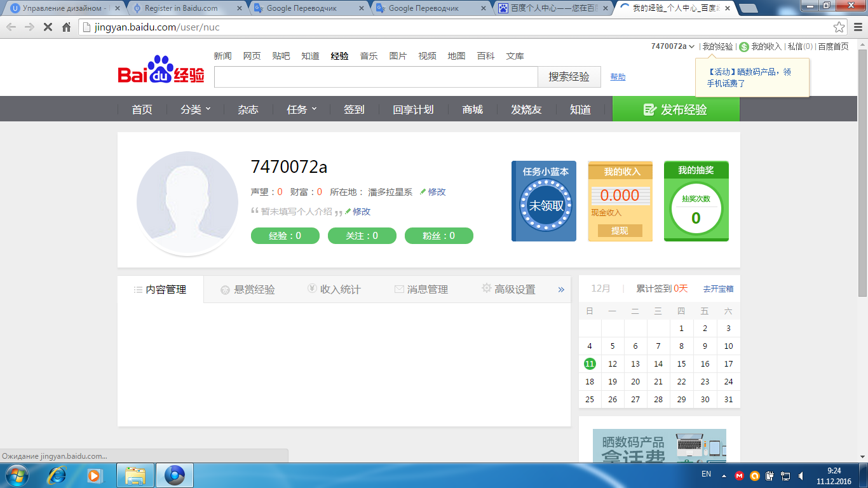Bookmark this page with the star
The image size is (868, 488).
pos(839,27)
